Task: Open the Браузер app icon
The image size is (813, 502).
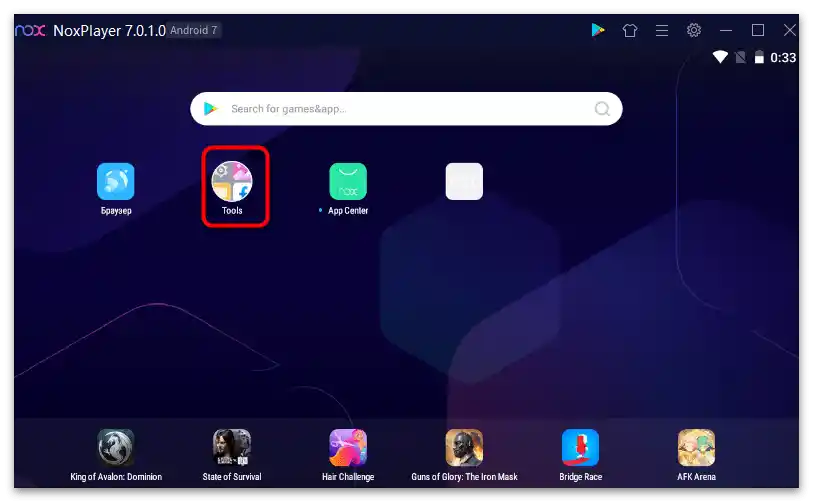Action: [116, 182]
